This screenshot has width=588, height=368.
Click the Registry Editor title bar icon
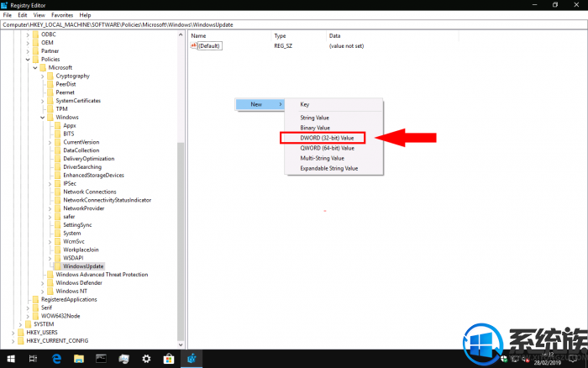[x=4, y=5]
